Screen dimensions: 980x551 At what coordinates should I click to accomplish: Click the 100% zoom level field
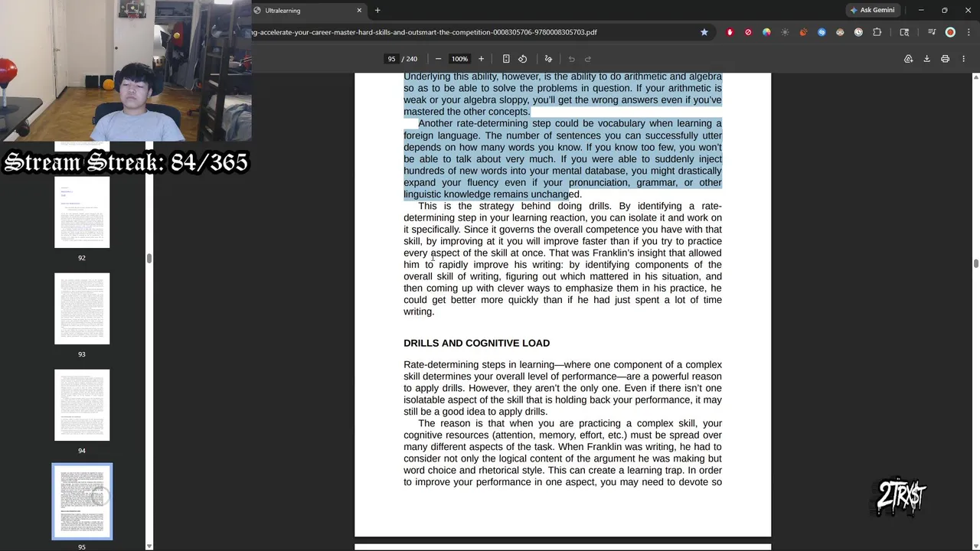459,59
